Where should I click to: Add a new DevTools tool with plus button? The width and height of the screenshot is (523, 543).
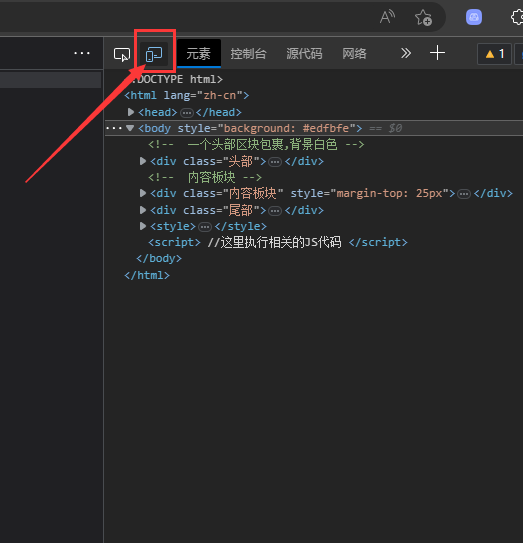coord(437,53)
